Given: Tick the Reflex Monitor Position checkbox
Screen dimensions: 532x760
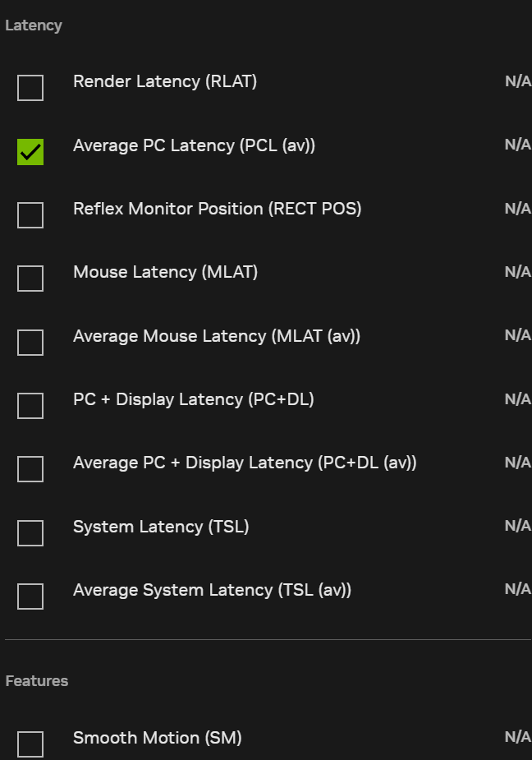Looking at the screenshot, I should 30,215.
